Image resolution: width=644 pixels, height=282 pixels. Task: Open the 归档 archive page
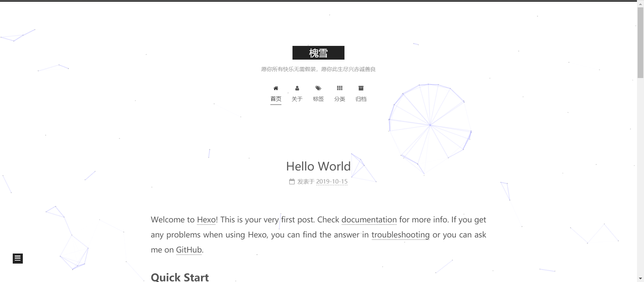(361, 99)
